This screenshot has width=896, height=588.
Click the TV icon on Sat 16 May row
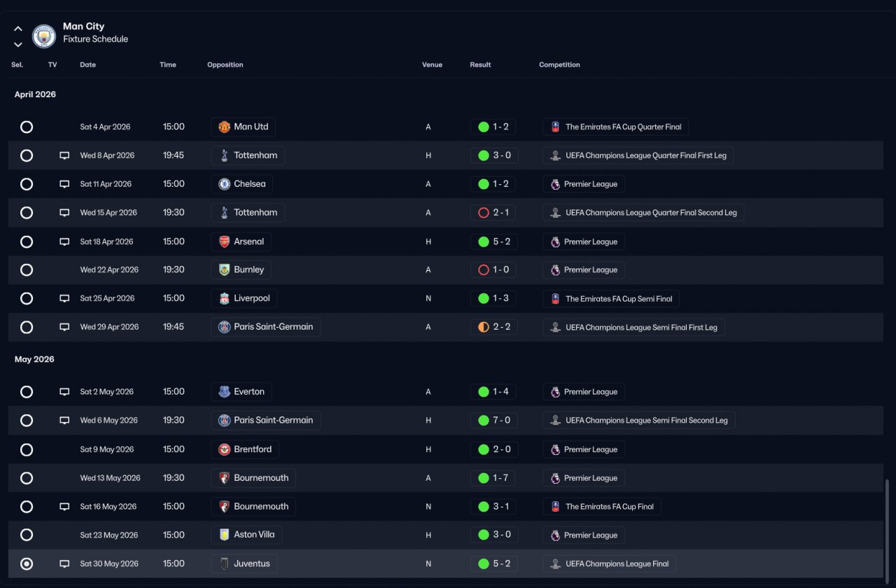64,507
